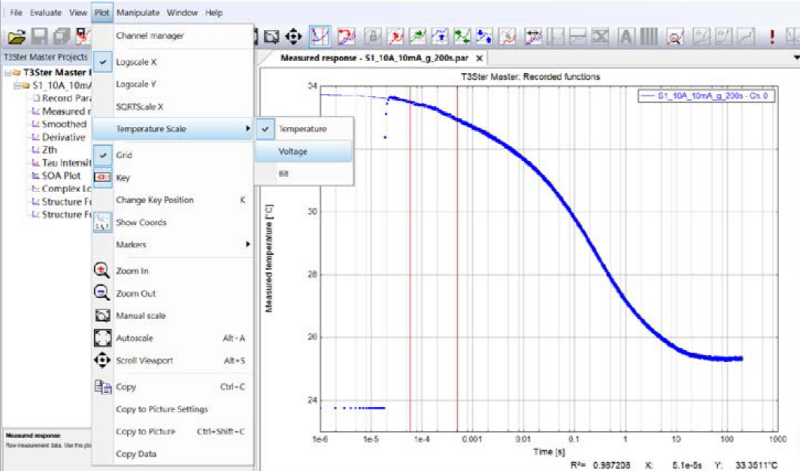This screenshot has height=471, width=800.
Task: Click Copy to Picture Settings
Action: (173, 409)
